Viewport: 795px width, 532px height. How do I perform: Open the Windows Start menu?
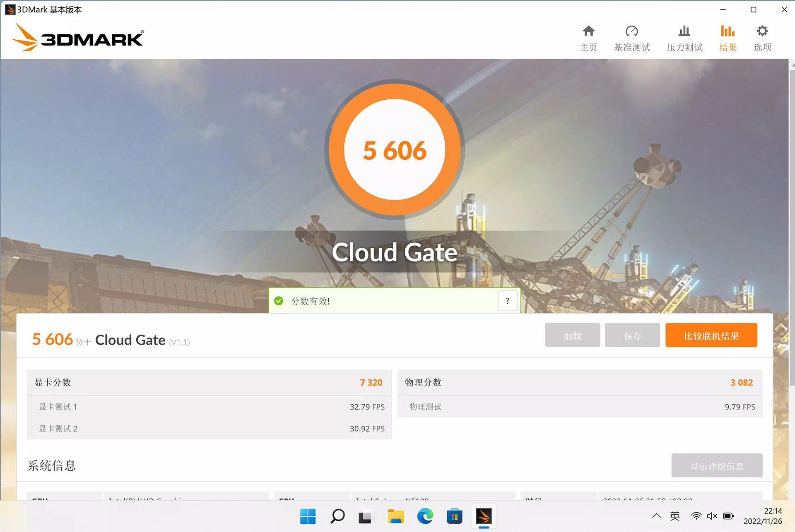tap(308, 516)
